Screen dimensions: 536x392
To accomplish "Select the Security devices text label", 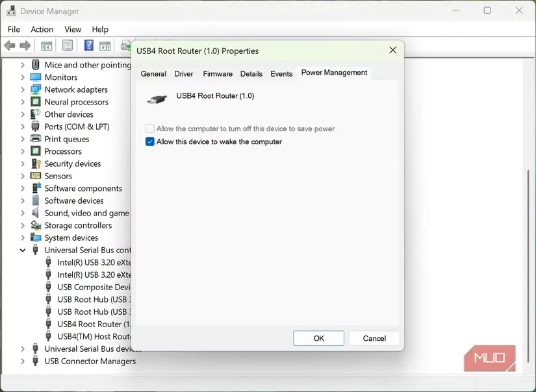I will click(x=73, y=164).
